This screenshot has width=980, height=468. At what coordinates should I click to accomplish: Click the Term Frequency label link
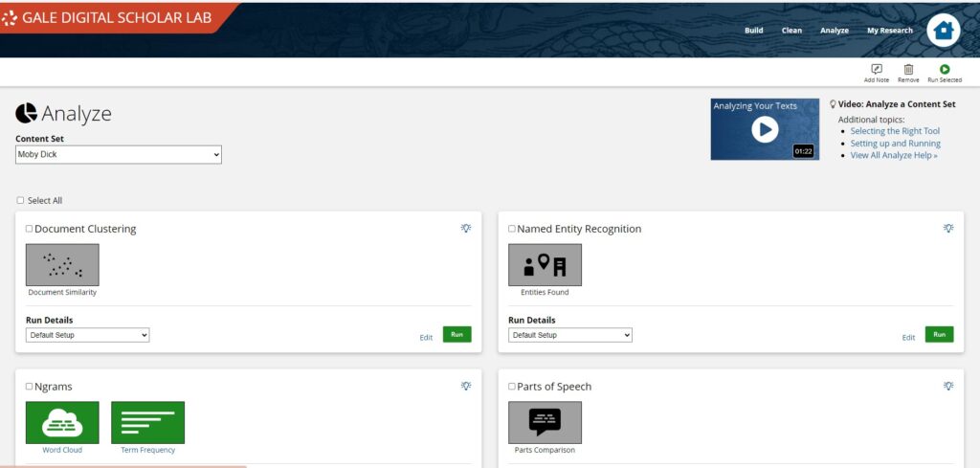[147, 450]
